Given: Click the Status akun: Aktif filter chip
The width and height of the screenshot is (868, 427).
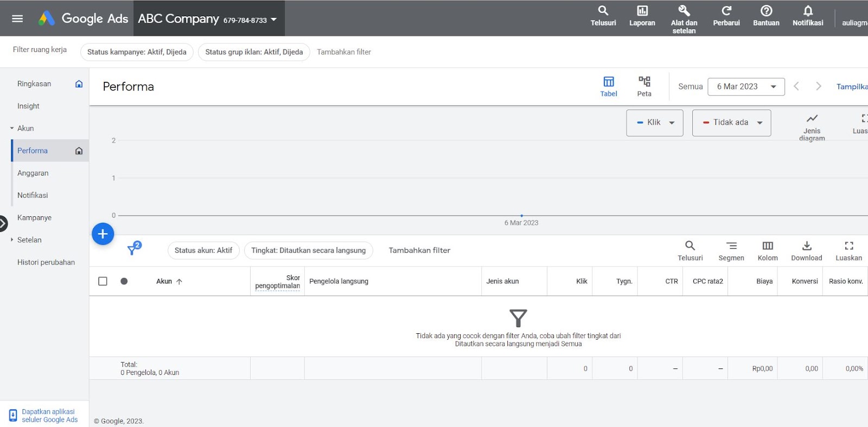Looking at the screenshot, I should click(203, 250).
